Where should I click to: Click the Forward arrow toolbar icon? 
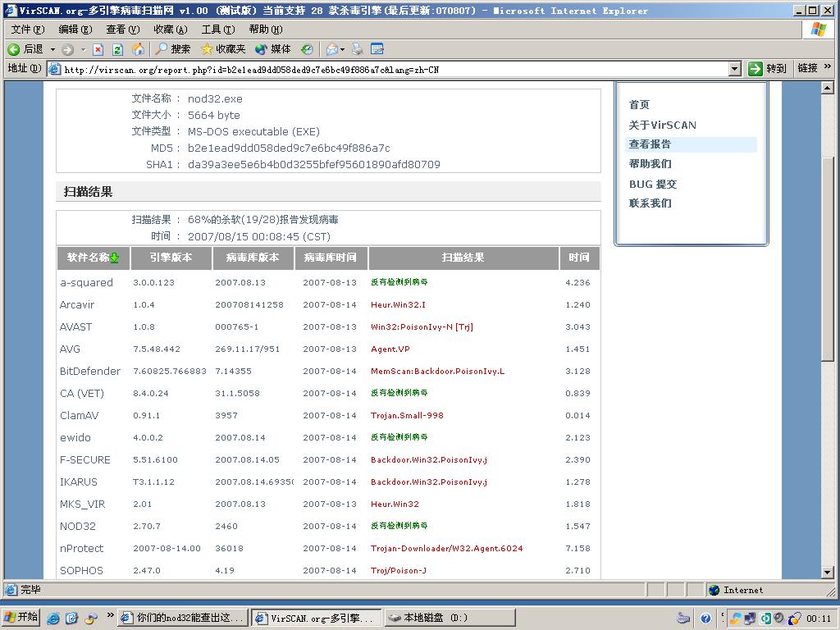click(67, 50)
